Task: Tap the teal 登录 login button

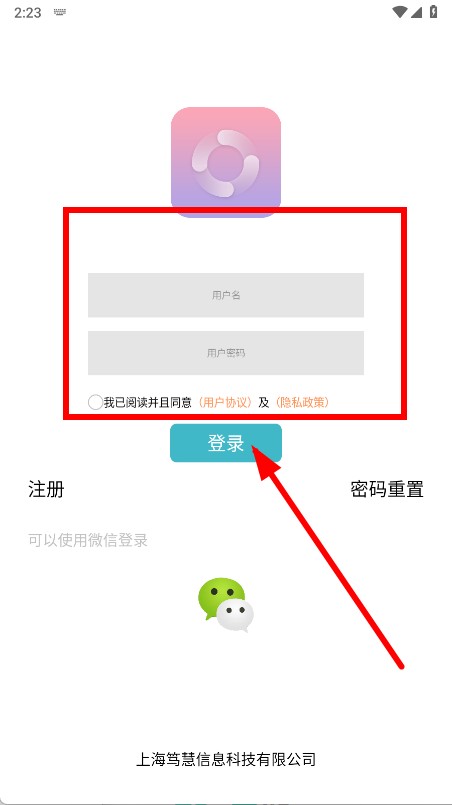Action: [x=226, y=443]
